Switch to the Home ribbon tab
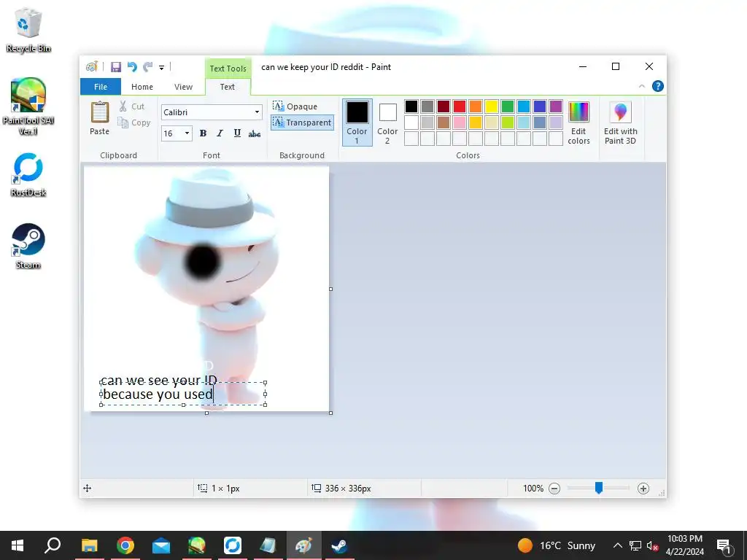Screen dimensions: 747x560 click(142, 87)
